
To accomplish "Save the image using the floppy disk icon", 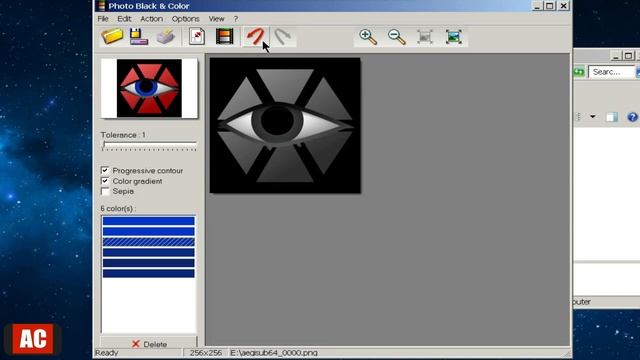I will click(x=138, y=37).
